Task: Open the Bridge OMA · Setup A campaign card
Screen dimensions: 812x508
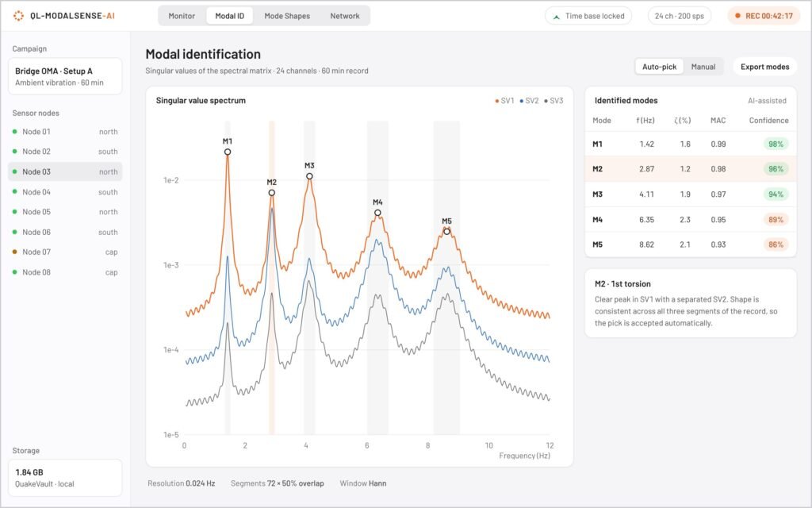Action: [x=65, y=76]
